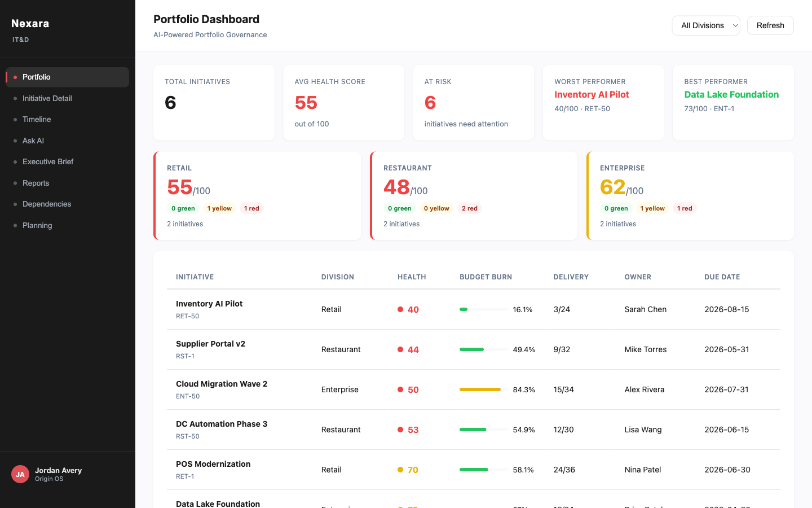Click the red health dot for score 50
Viewport: 812px width, 508px height.
click(400, 389)
